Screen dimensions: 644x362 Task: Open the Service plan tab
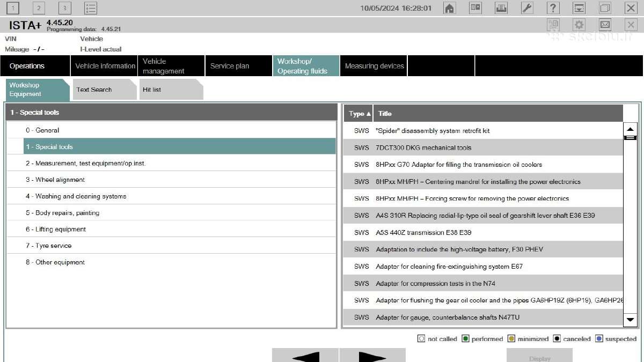tap(238, 66)
